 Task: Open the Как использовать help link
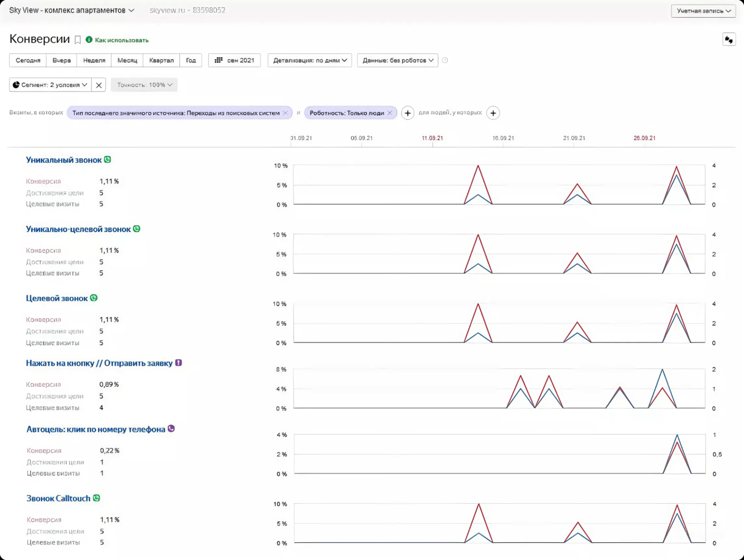coord(122,40)
